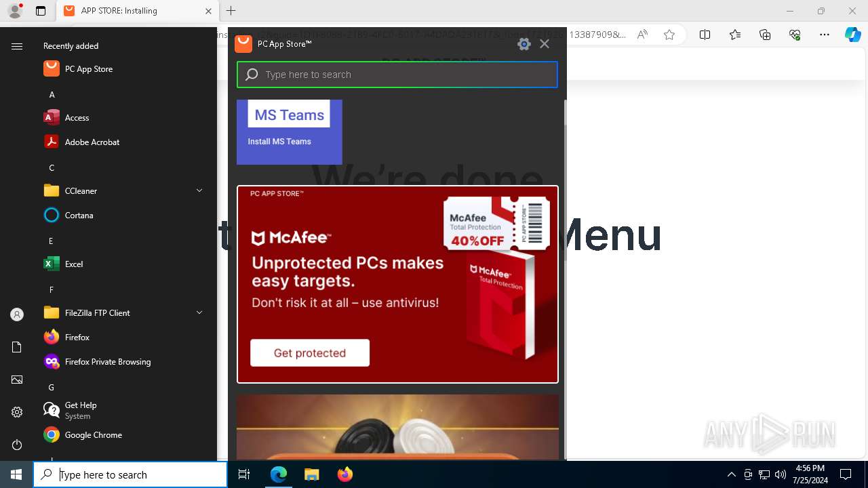Install MS Teams tile
The width and height of the screenshot is (868, 488).
[x=290, y=132]
